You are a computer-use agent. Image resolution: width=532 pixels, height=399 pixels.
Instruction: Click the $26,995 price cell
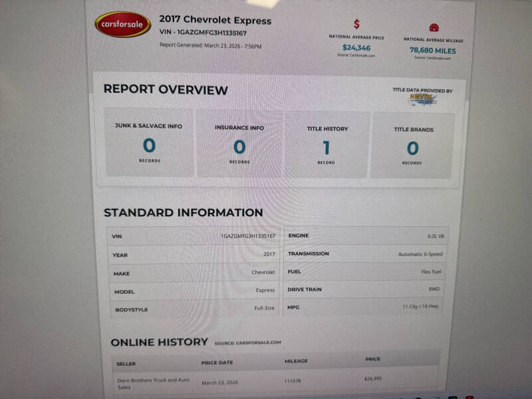coord(373,378)
